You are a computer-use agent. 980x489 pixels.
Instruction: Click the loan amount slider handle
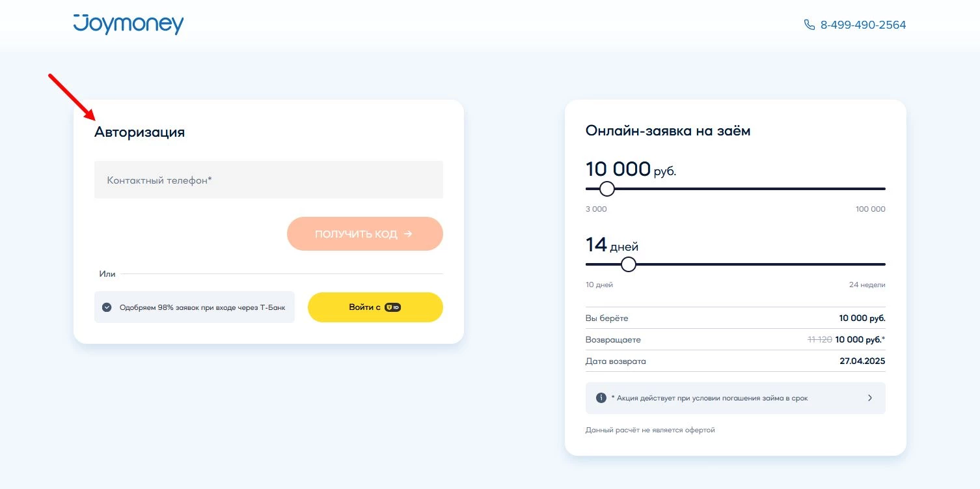click(x=606, y=189)
